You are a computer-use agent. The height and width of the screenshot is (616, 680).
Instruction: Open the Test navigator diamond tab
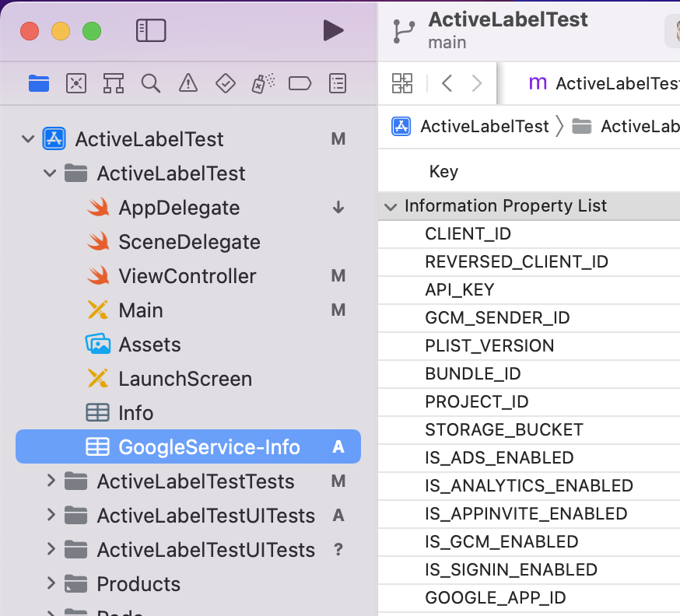pos(226,83)
